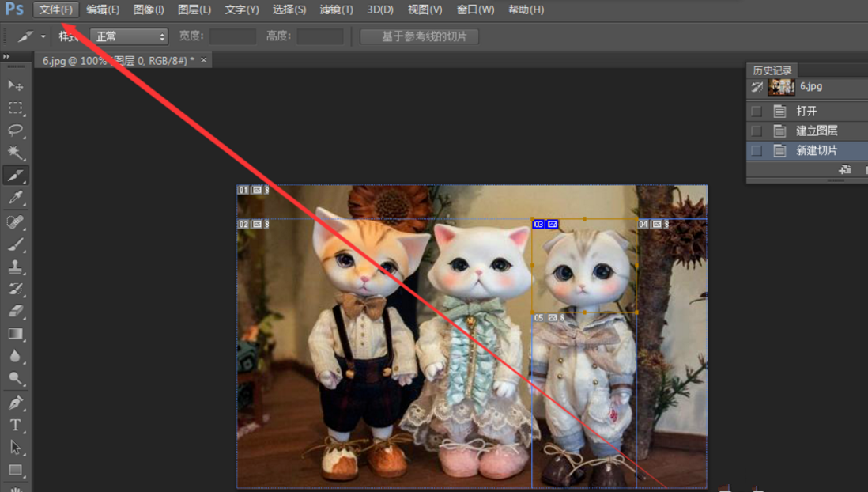Open the 编辑(E) menu
Viewport: 868px width, 492px height.
[x=103, y=9]
